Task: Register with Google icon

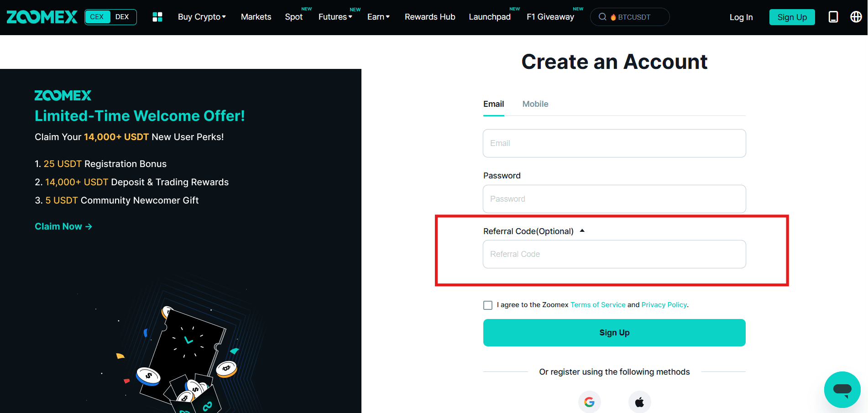Action: [589, 402]
